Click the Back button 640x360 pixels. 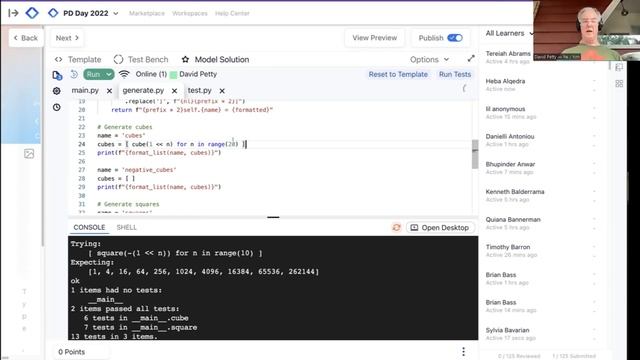[26, 38]
